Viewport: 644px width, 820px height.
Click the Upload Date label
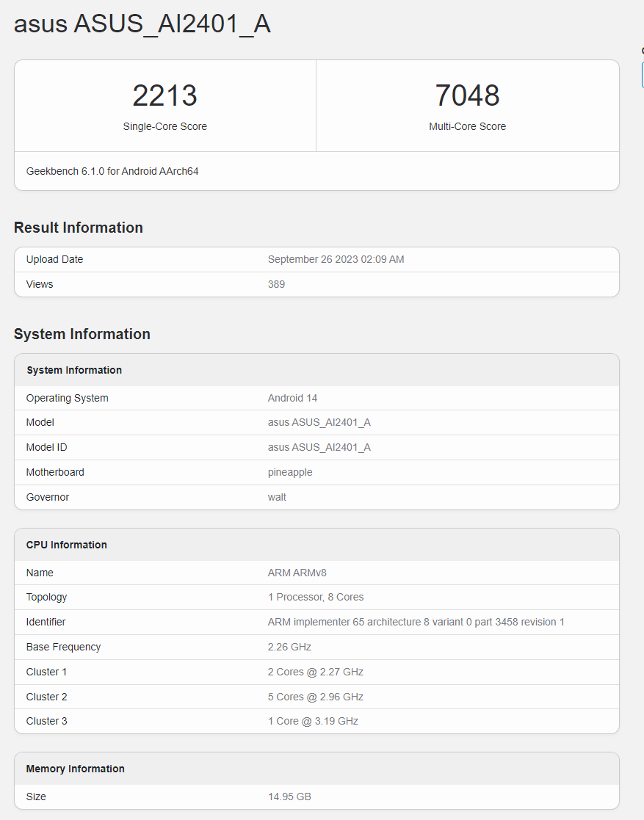[54, 259]
